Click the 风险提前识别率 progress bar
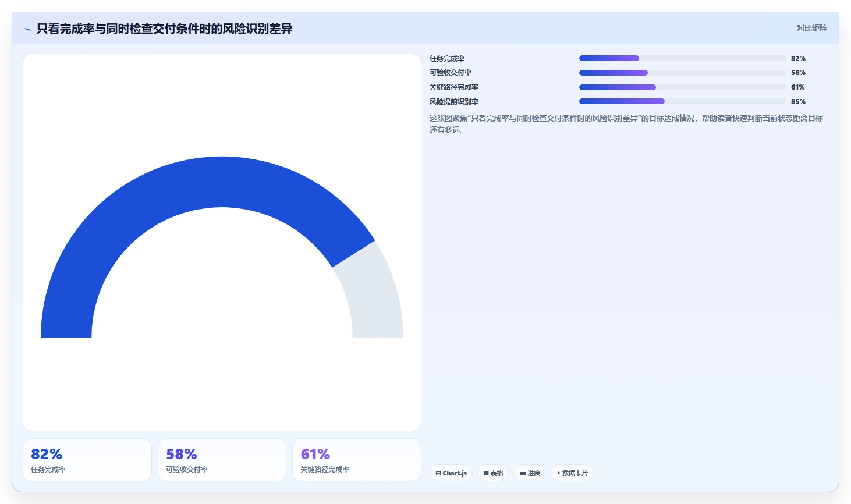This screenshot has height=504, width=851. coord(682,101)
